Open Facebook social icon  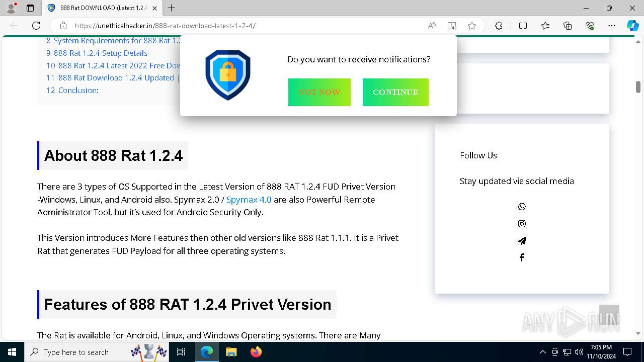tap(522, 257)
